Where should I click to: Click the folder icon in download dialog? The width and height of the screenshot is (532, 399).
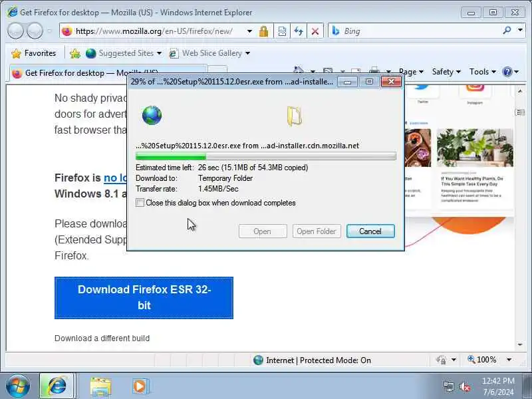click(294, 116)
